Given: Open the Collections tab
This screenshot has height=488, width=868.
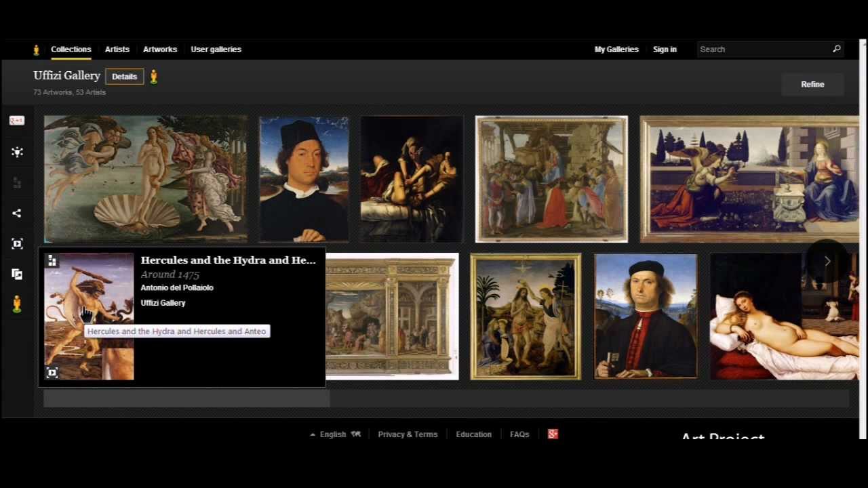Looking at the screenshot, I should coord(71,49).
